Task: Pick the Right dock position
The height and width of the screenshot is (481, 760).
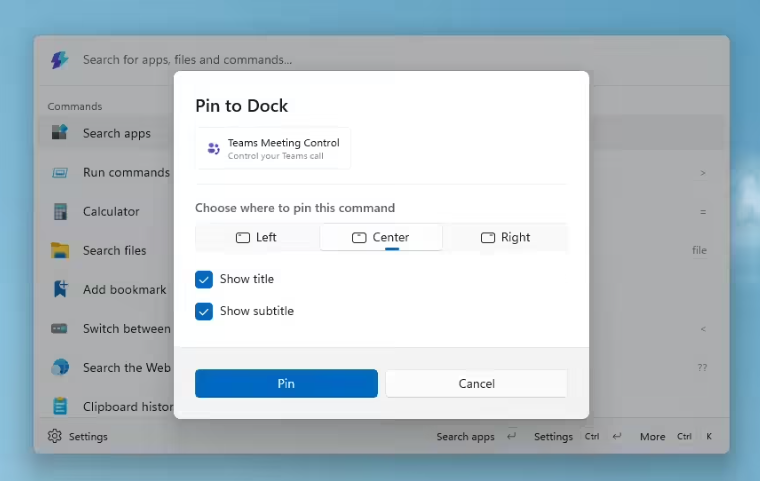Action: coord(506,237)
